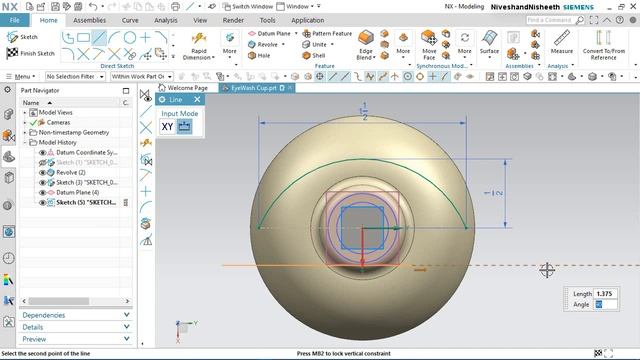Click the Find a Command search box
640x360 pixels.
coord(555,20)
